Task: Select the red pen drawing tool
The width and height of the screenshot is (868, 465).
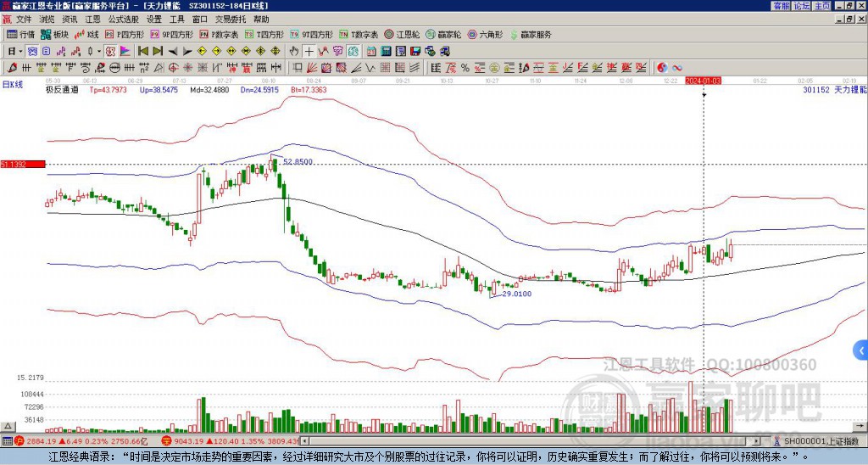Action: [11, 68]
